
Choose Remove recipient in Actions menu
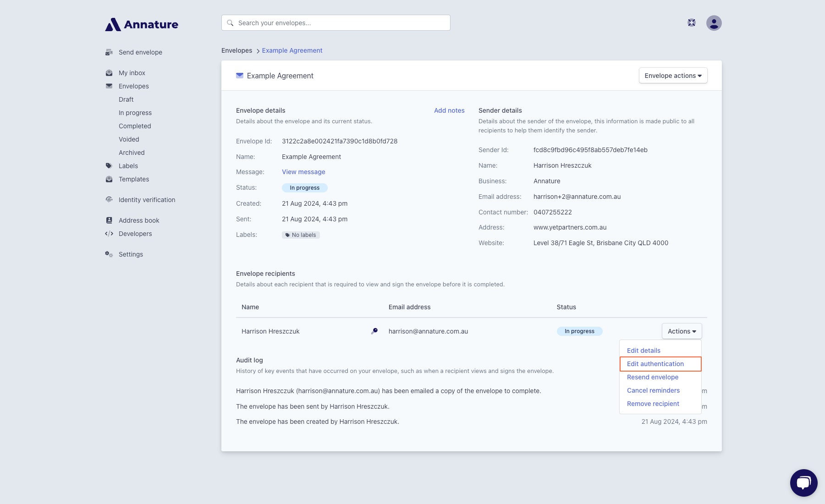(x=653, y=404)
